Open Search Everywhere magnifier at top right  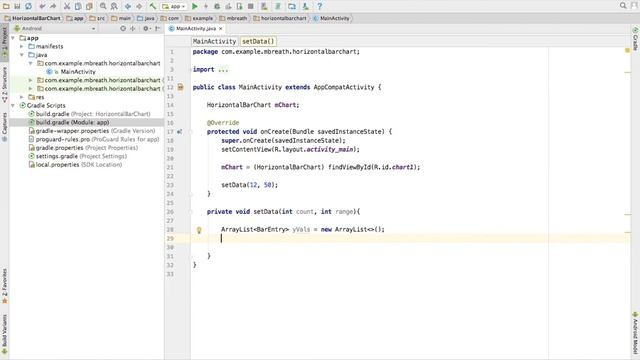pyautogui.click(x=623, y=6)
